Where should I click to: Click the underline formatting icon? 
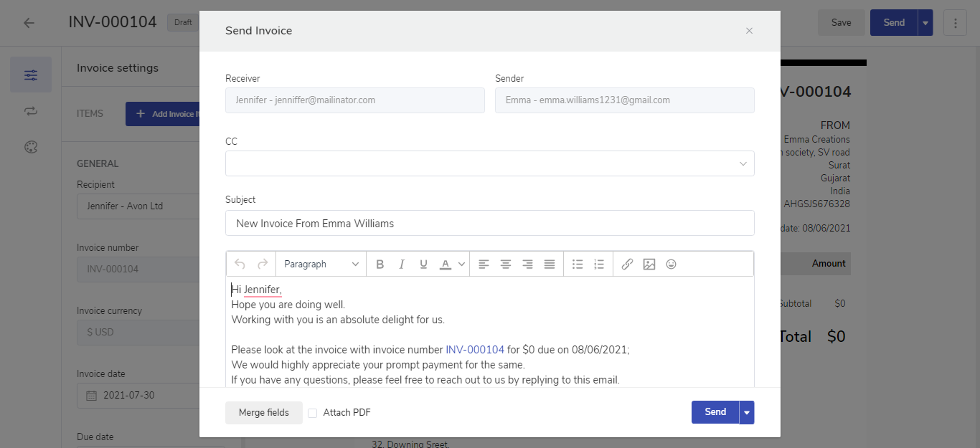pos(423,264)
